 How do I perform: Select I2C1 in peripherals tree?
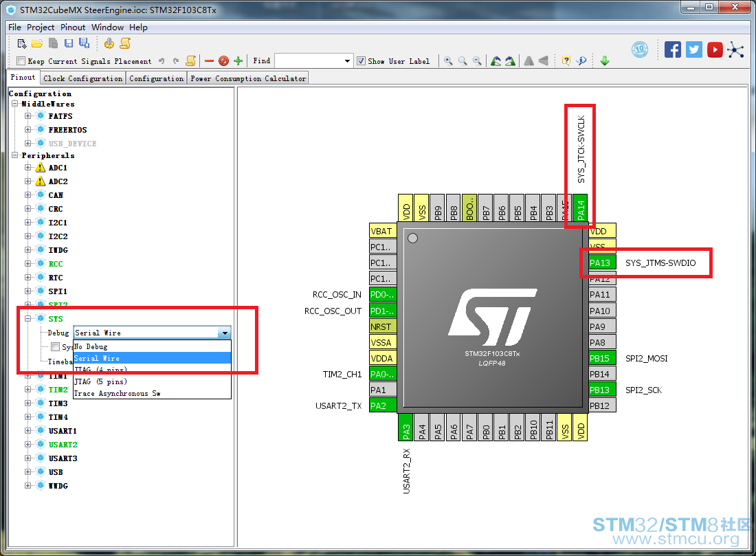[x=58, y=222]
